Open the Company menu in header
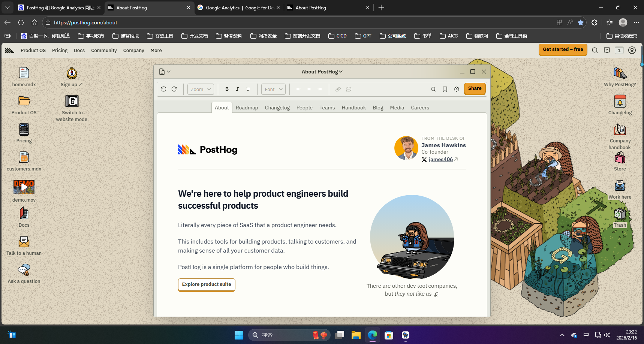The image size is (644, 344). (x=133, y=50)
